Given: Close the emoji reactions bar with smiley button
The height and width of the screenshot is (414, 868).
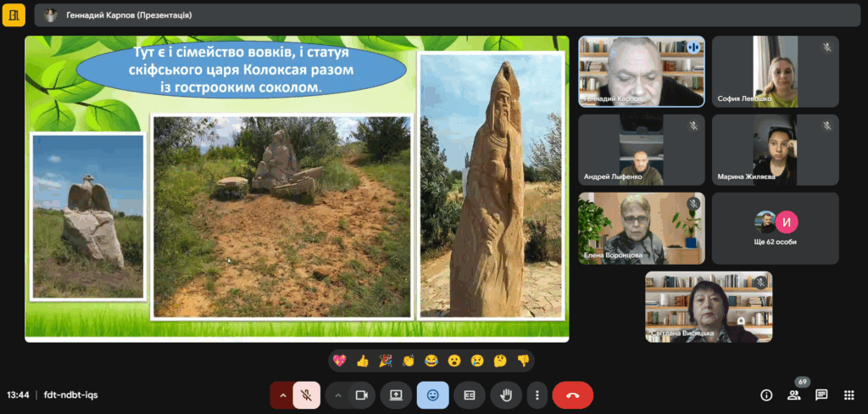Looking at the screenshot, I should pyautogui.click(x=432, y=395).
